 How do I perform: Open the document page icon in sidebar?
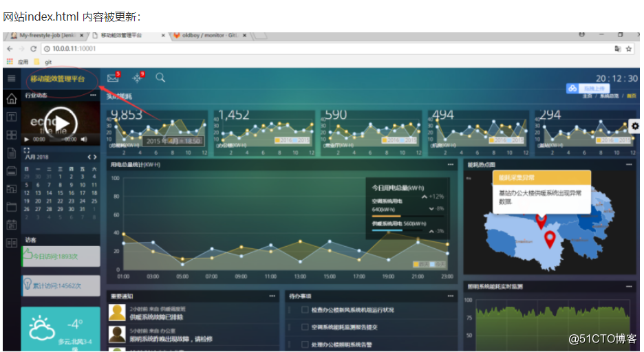click(12, 153)
